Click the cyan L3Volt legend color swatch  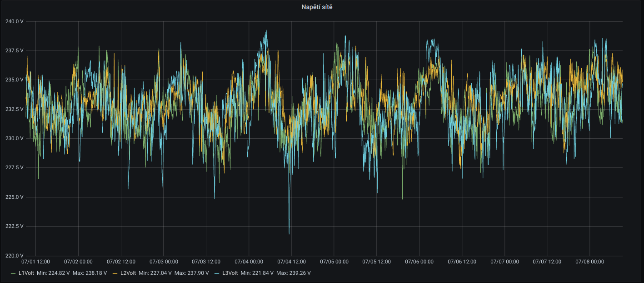(216, 273)
